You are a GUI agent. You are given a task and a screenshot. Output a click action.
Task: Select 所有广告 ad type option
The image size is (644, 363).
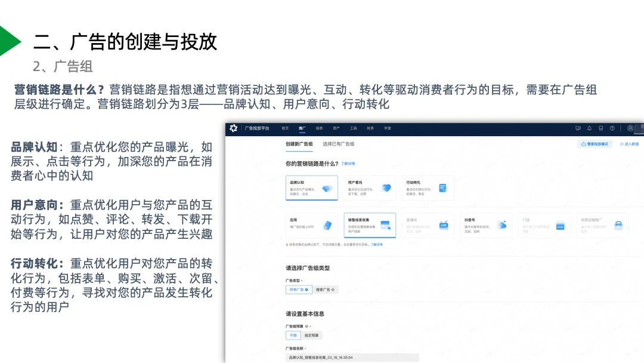298,290
